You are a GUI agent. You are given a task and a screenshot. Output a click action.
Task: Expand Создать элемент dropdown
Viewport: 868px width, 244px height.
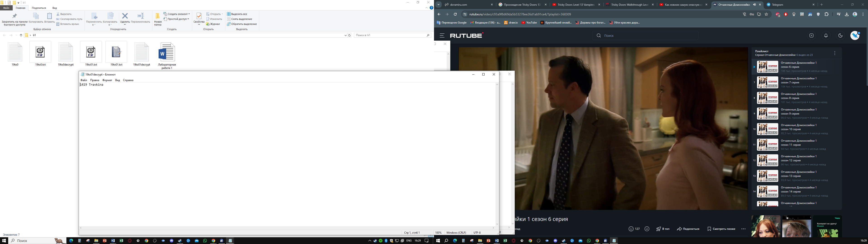177,14
